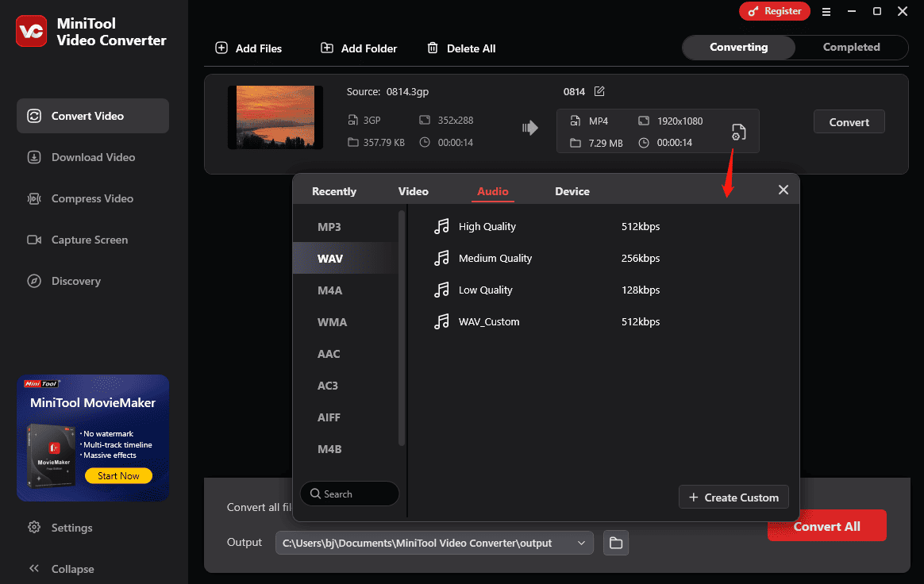Open the Device tab
924x584 pixels.
[x=572, y=191]
